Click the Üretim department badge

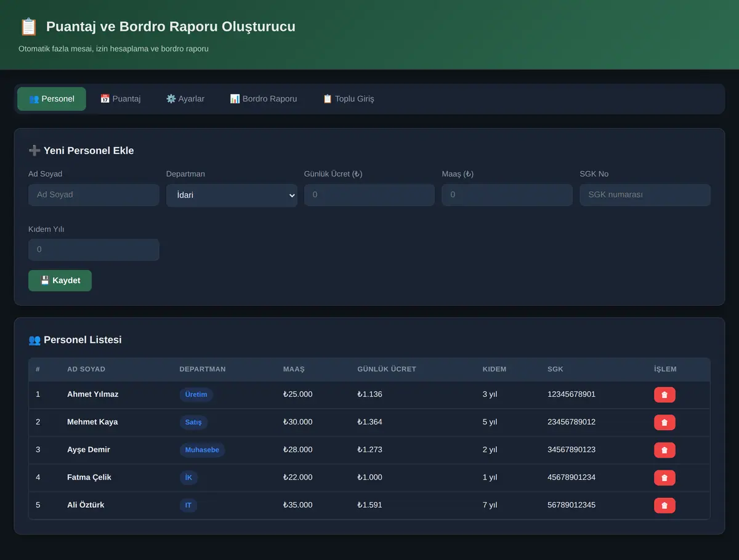point(196,394)
